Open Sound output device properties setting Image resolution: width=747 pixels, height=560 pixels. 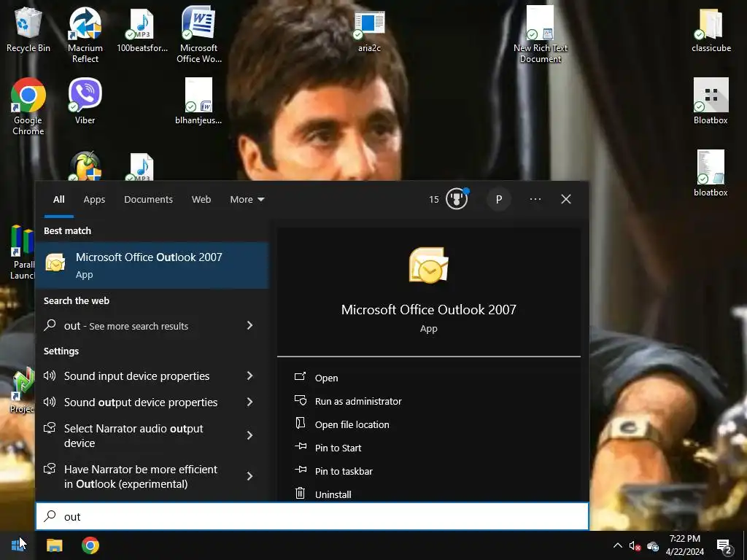[141, 402]
